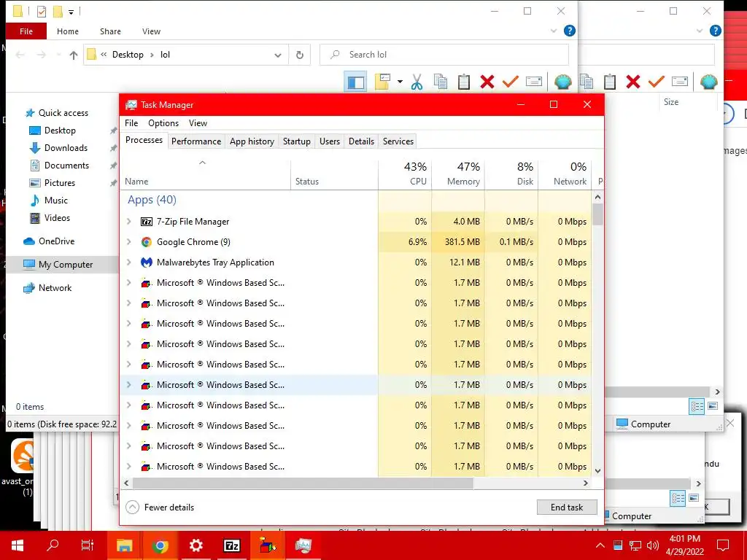Click the End task button
The image size is (747, 560).
[x=567, y=507]
